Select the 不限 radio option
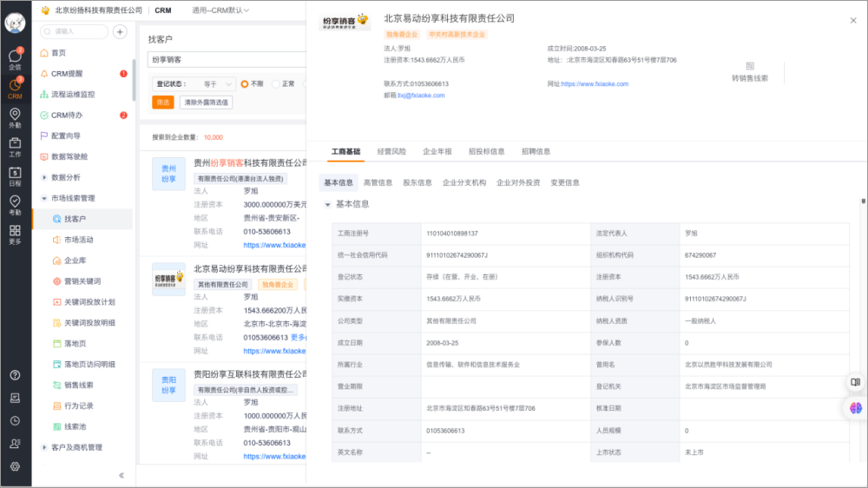Screen dimensions: 868x488 pos(245,84)
